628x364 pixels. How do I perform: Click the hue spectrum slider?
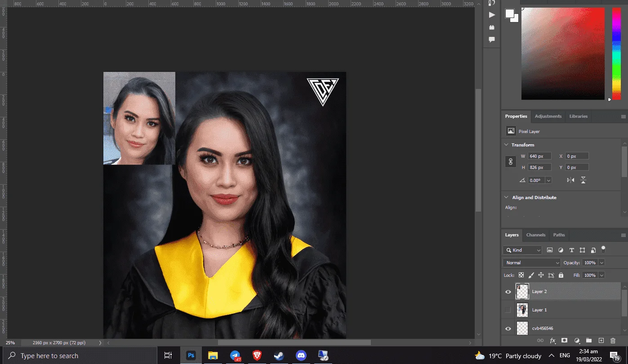point(616,53)
